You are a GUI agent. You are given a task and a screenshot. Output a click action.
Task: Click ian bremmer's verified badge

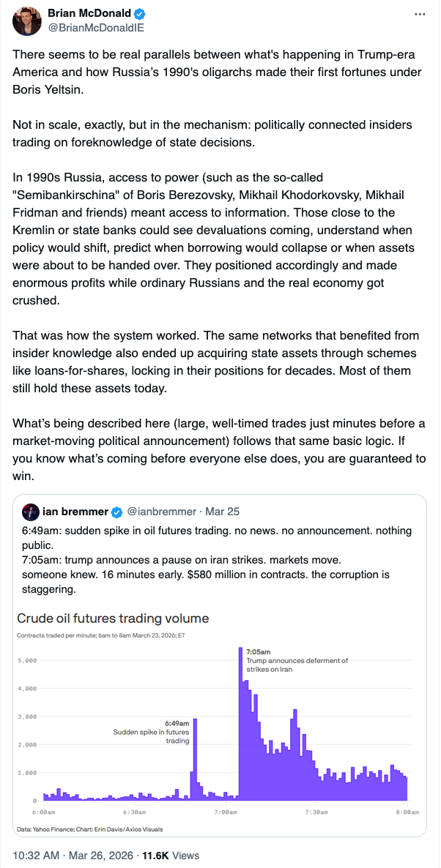pos(116,511)
